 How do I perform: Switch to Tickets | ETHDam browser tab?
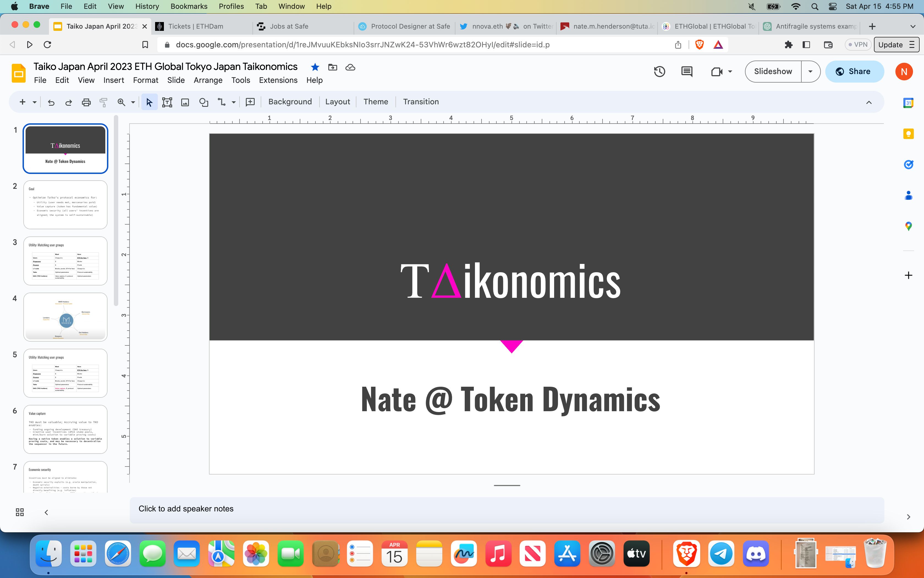click(x=202, y=26)
